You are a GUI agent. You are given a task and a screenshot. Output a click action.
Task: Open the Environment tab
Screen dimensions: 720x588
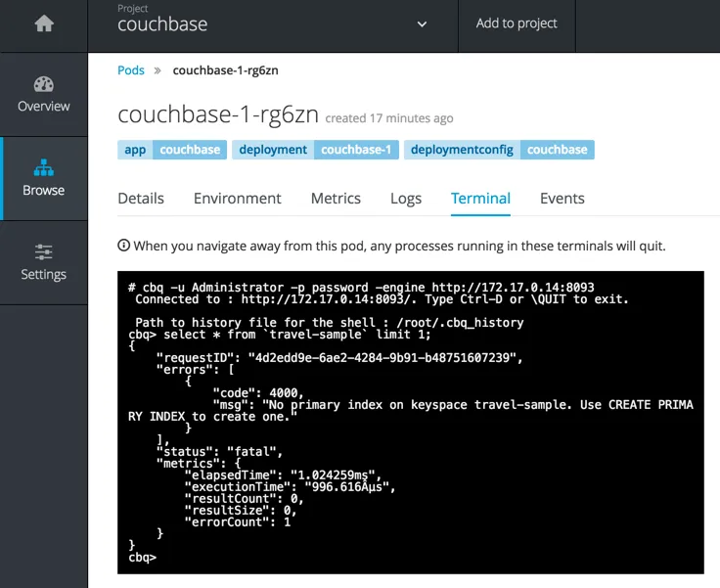point(237,198)
